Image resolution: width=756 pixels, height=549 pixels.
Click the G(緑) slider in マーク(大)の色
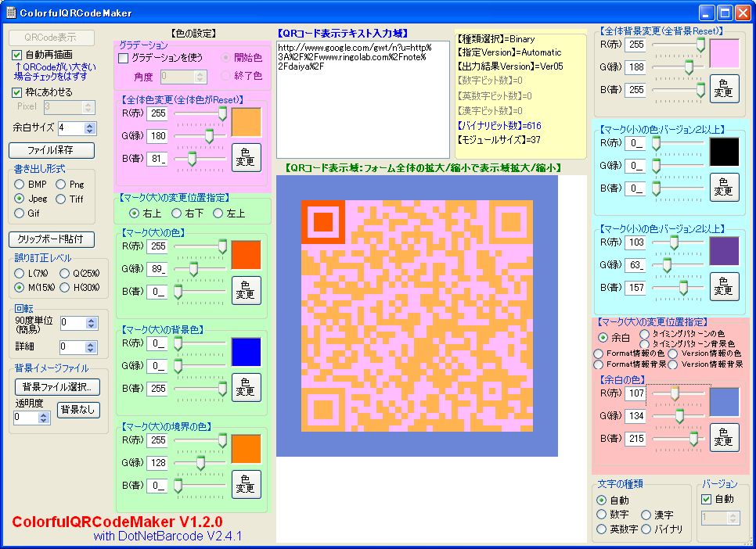tap(200, 269)
